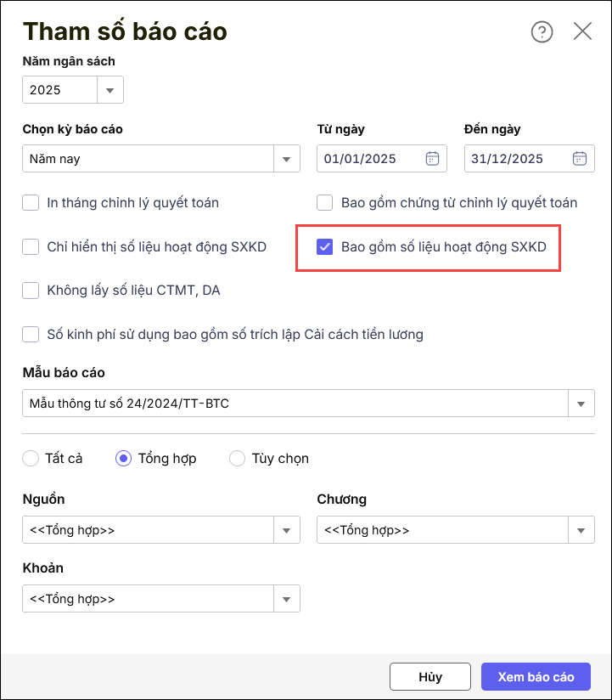The width and height of the screenshot is (612, 700).
Task: Expand the Chọn kỳ báo cáo dropdown
Action: coord(286,159)
